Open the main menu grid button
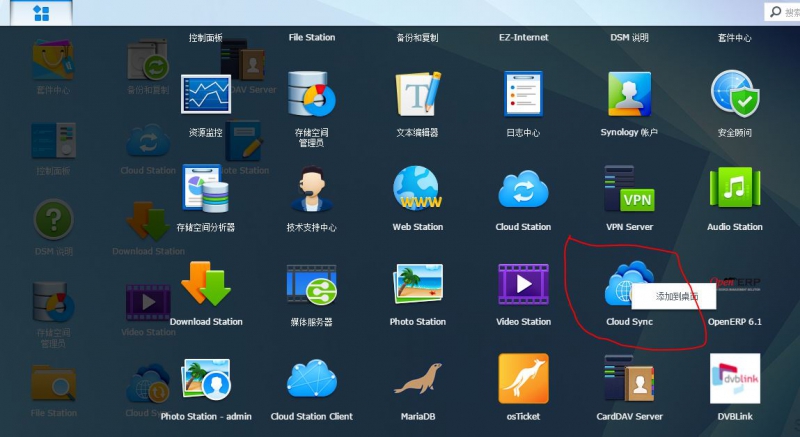Screen dimensions: 800x437 [42, 13]
